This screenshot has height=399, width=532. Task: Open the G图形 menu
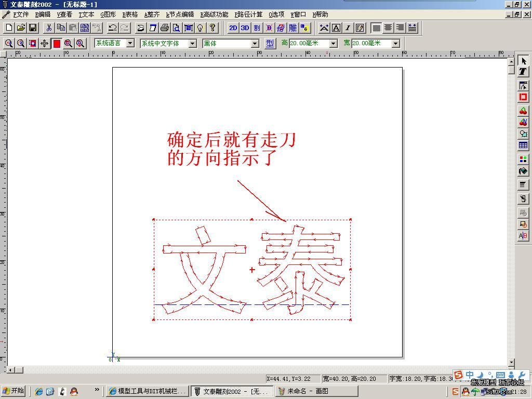(108, 15)
